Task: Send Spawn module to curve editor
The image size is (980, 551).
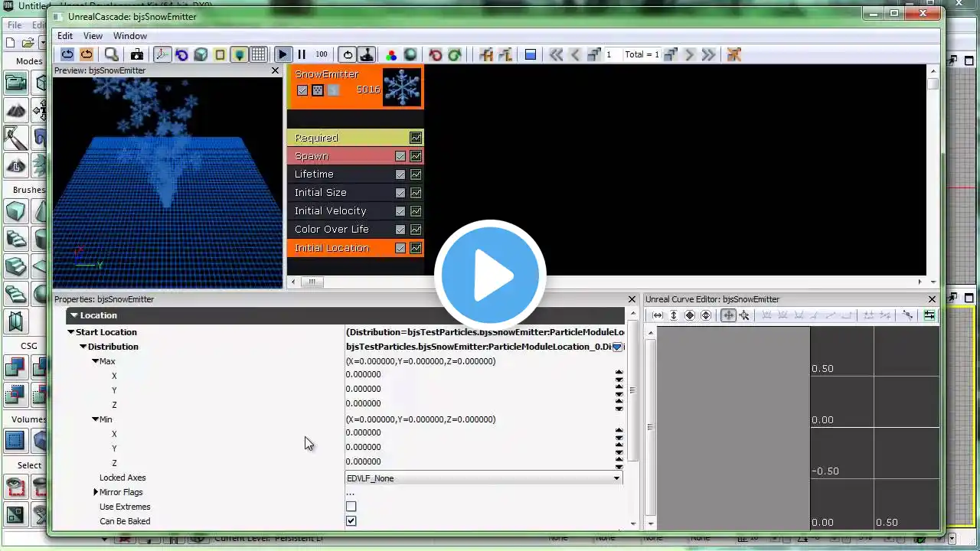Action: pos(416,156)
